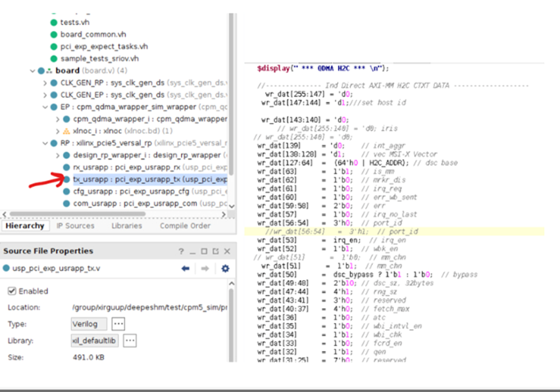Switch to the Hierarchy tab
This screenshot has height=392, width=560.
tap(24, 226)
